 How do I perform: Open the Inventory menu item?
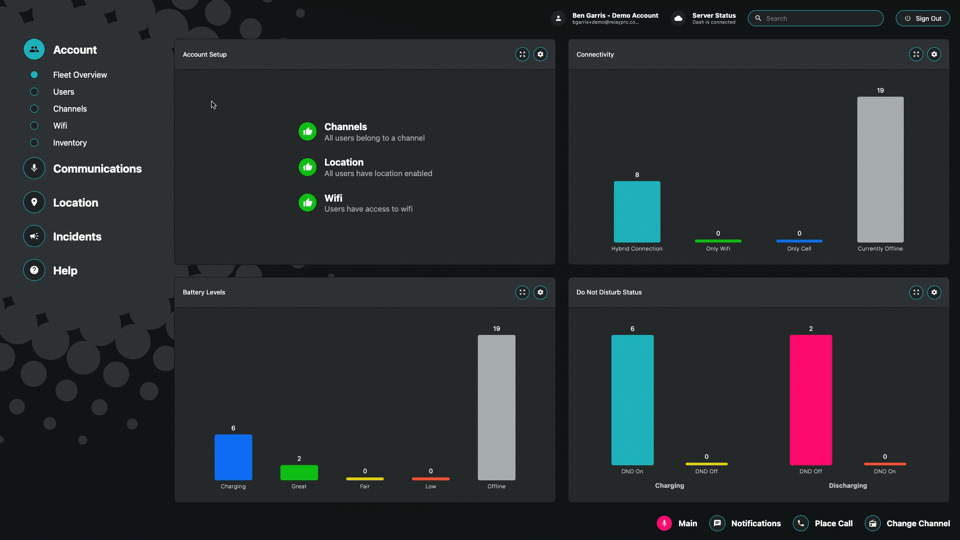69,143
